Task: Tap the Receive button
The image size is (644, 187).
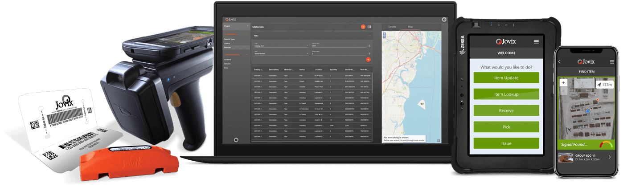Action: tap(506, 110)
